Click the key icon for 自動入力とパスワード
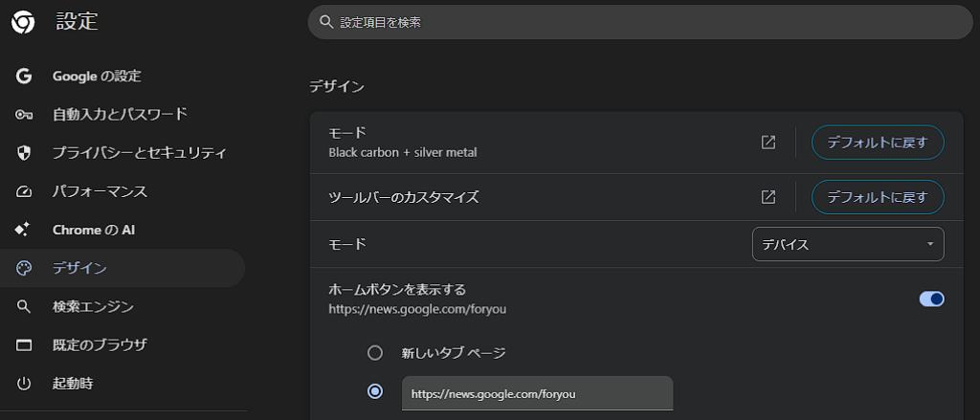The width and height of the screenshot is (980, 420). tap(24, 115)
